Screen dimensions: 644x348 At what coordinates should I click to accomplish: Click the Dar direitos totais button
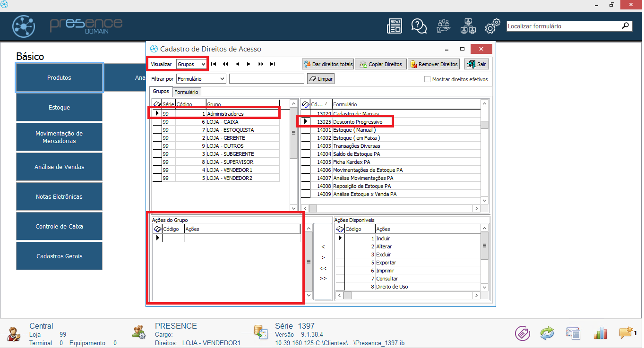pos(328,64)
